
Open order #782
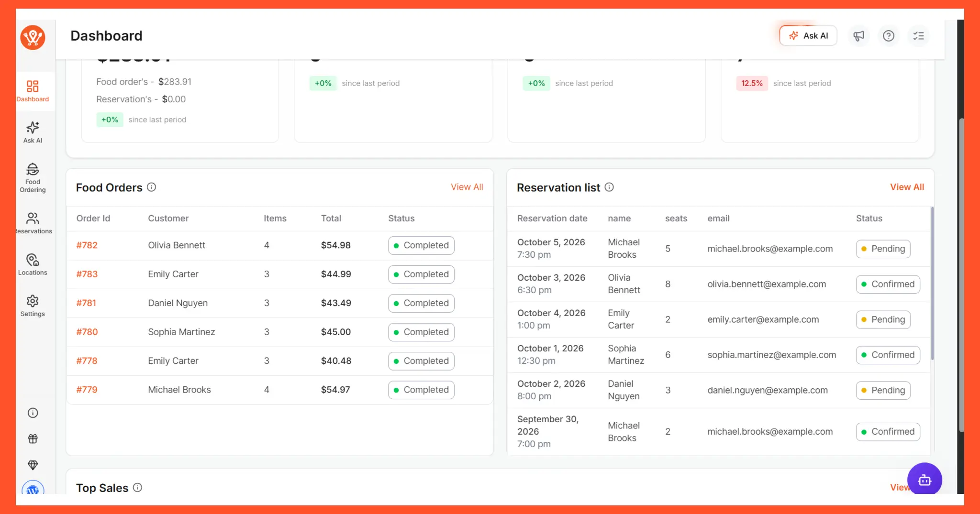pos(87,245)
